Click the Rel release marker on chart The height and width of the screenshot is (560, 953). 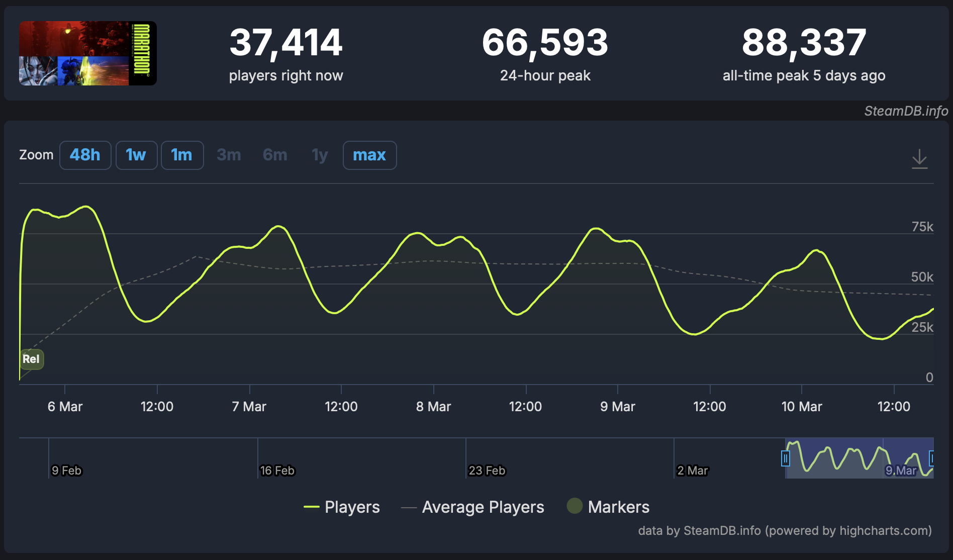pos(31,359)
